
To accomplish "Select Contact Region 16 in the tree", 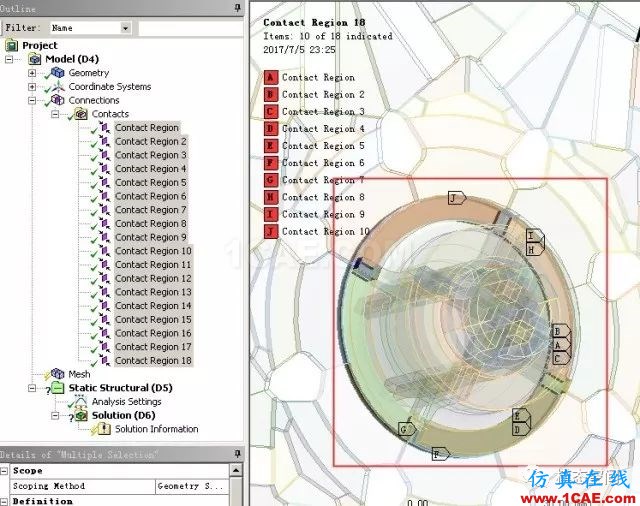I will (x=153, y=333).
